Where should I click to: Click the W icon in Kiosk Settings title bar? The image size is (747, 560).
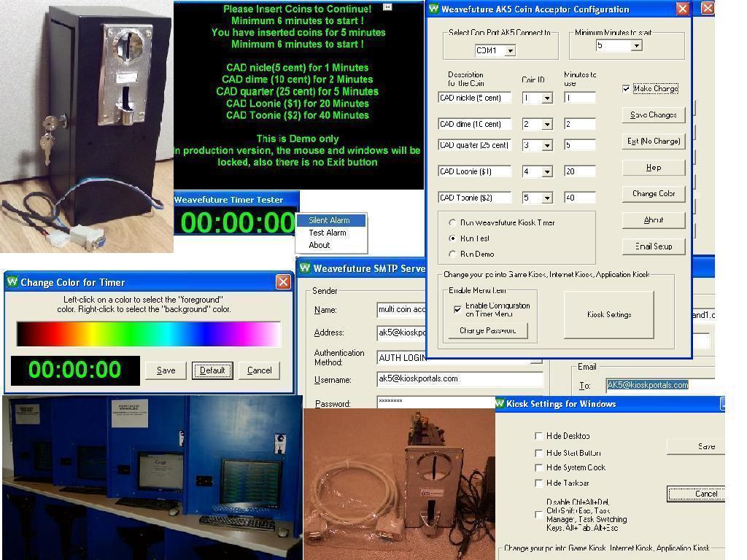click(500, 404)
